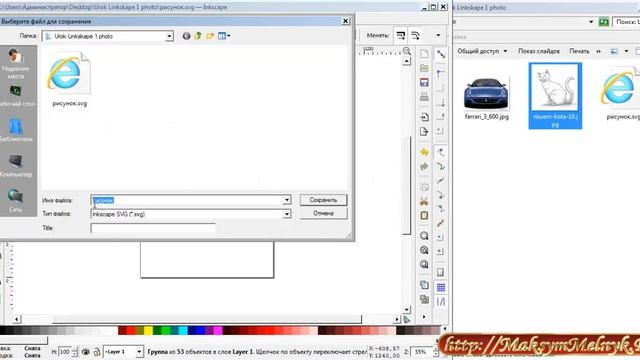The image size is (640, 360).
Task: Click Печать in Explorer toolbar
Action: (579, 51)
